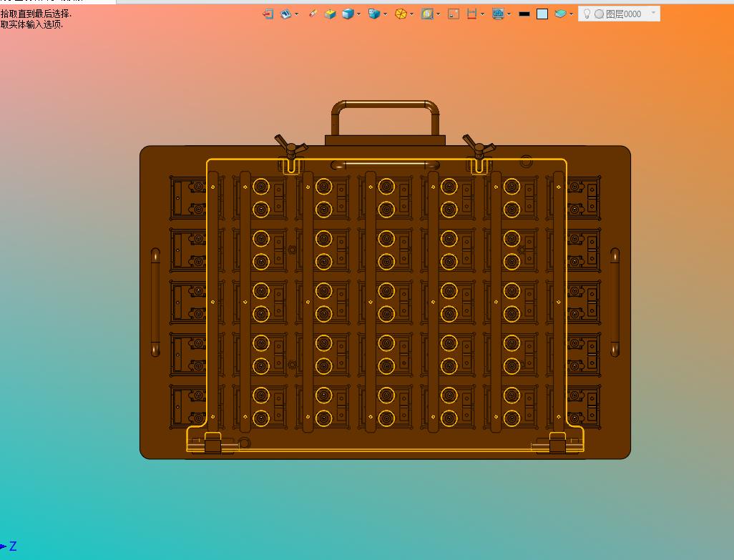Expand the teal layer icon dropdown
This screenshot has width=734, height=560.
[571, 14]
